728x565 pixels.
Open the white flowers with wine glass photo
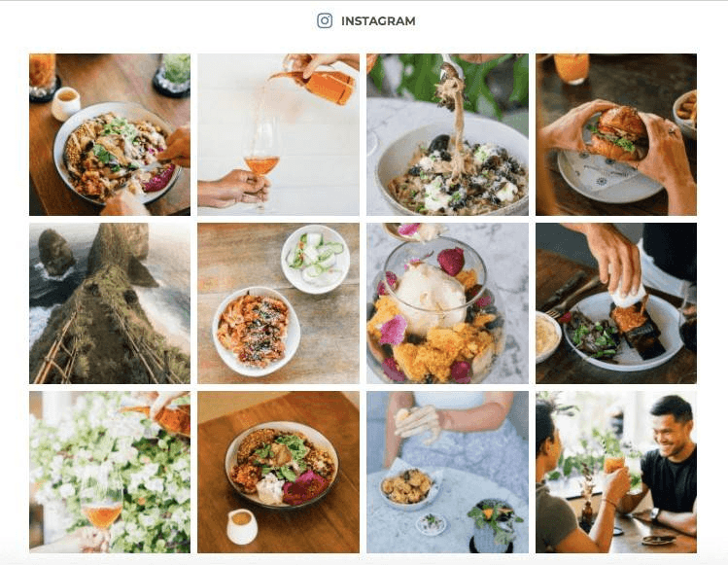(110, 472)
